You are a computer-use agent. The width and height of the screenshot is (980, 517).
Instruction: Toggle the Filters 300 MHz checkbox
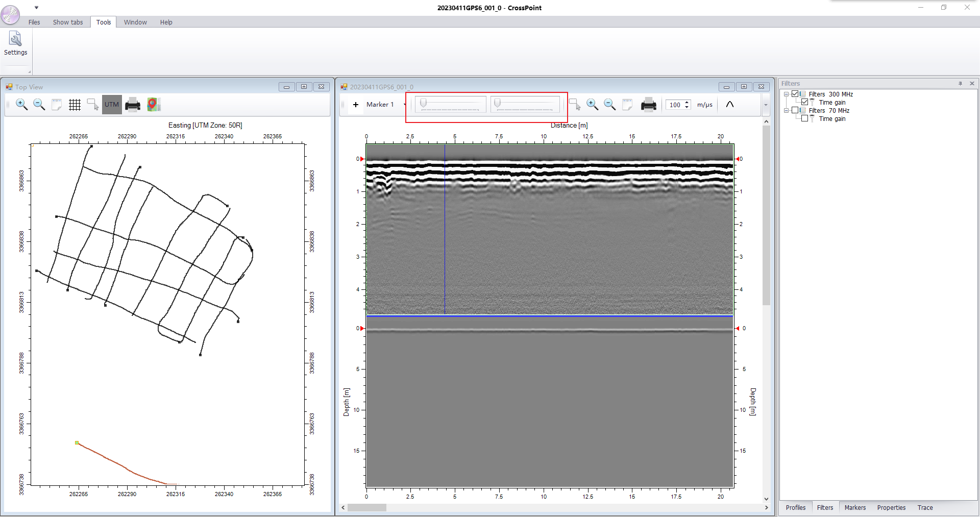tap(795, 94)
